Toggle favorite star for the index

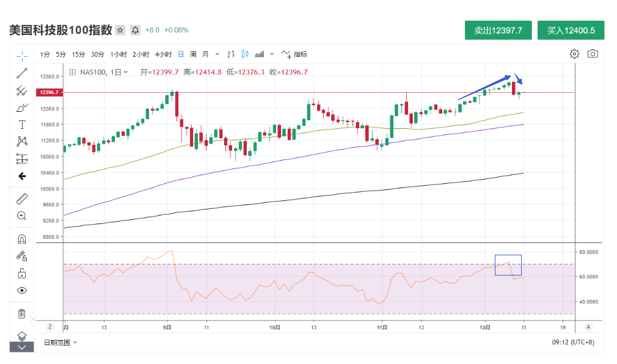pos(120,30)
